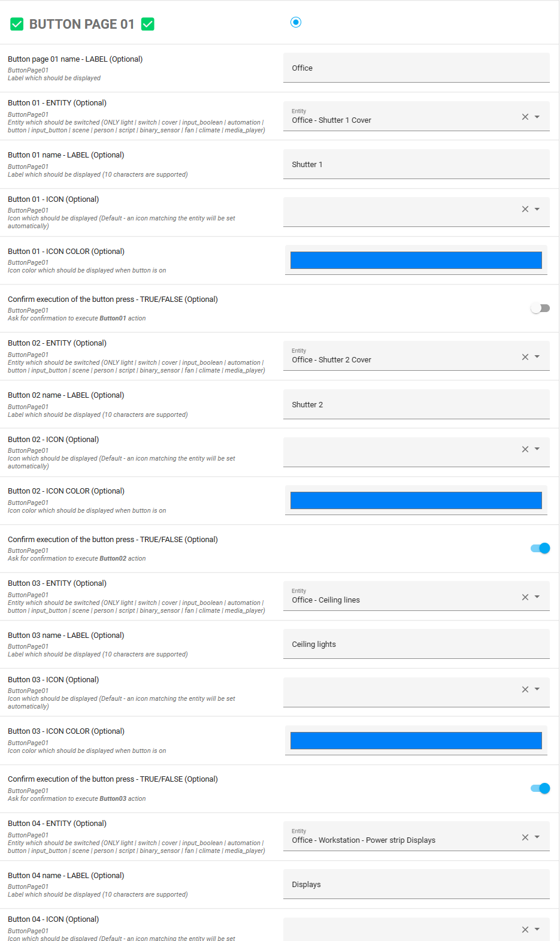Click the Ceiling lights label field
Screen dimensions: 560x941
[x=416, y=645]
